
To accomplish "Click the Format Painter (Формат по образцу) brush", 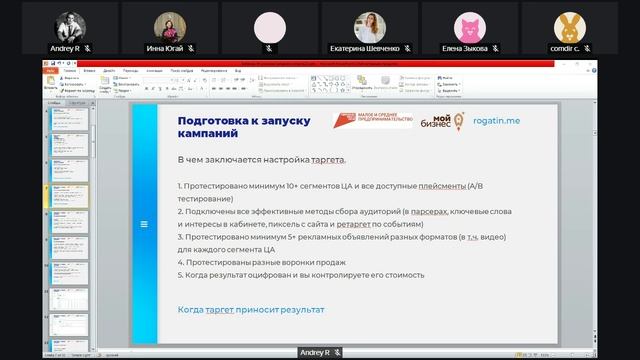I will pyautogui.click(x=62, y=91).
